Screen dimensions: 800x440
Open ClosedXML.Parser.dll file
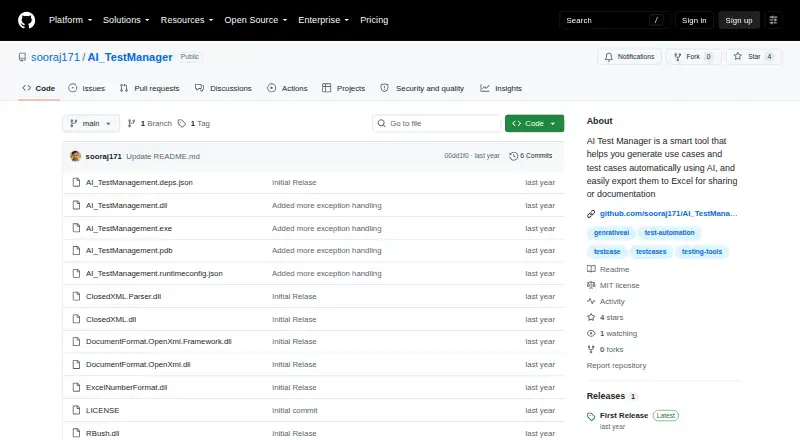[123, 297]
